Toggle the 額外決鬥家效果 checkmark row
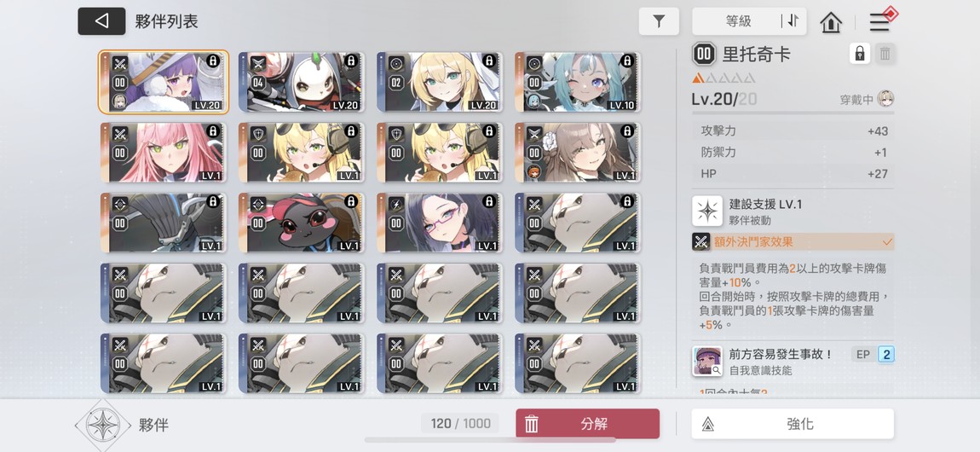The image size is (980, 452). [x=793, y=242]
